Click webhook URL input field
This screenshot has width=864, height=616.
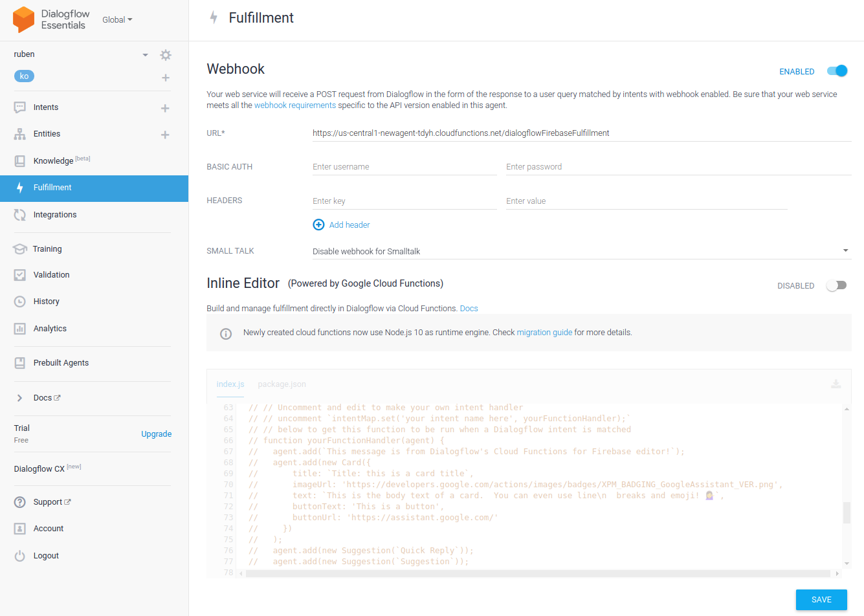pos(582,133)
